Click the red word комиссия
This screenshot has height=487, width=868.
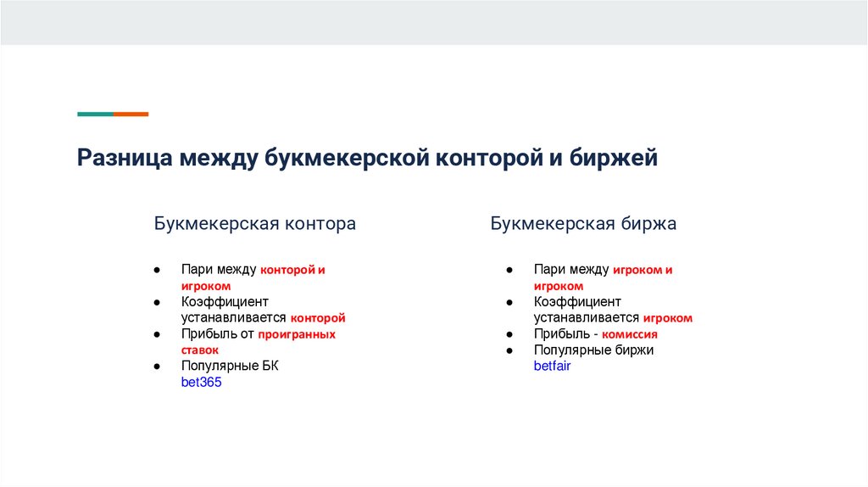point(630,334)
